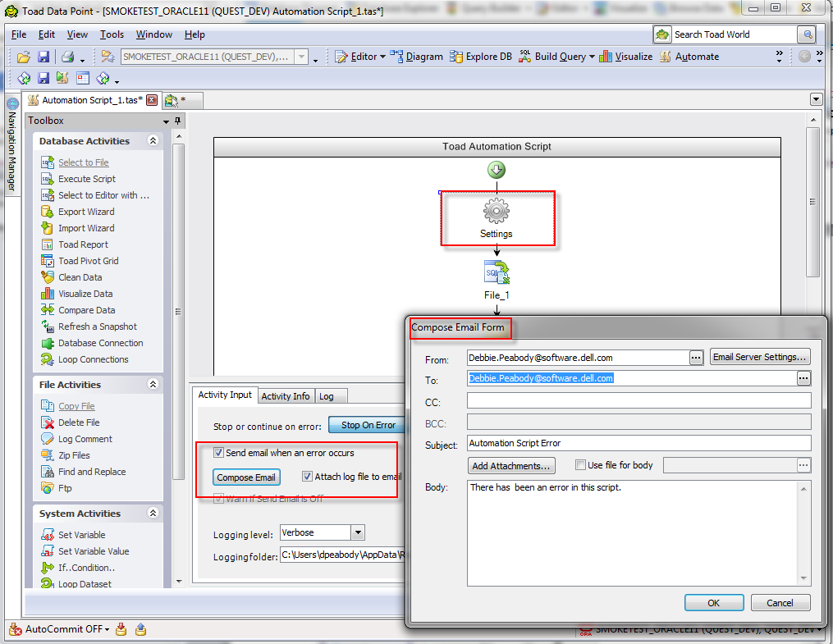Open the Automate tool
833x644 pixels.
point(689,57)
